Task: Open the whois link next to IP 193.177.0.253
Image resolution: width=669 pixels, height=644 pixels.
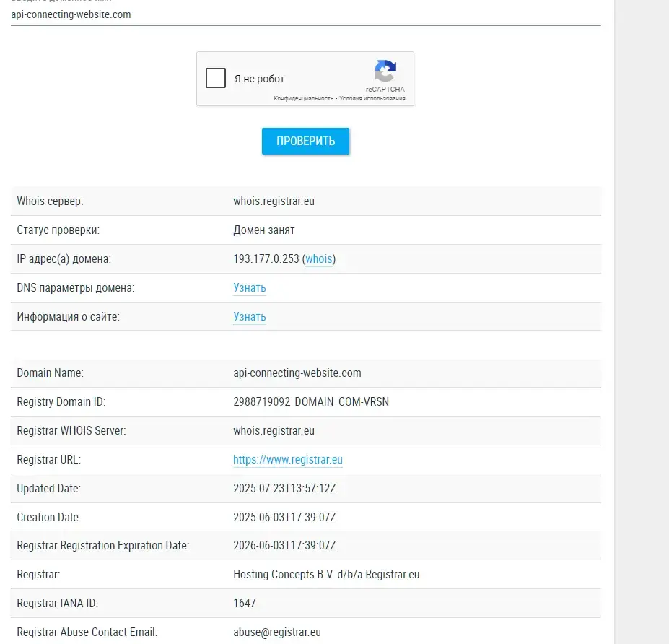Action: point(319,258)
